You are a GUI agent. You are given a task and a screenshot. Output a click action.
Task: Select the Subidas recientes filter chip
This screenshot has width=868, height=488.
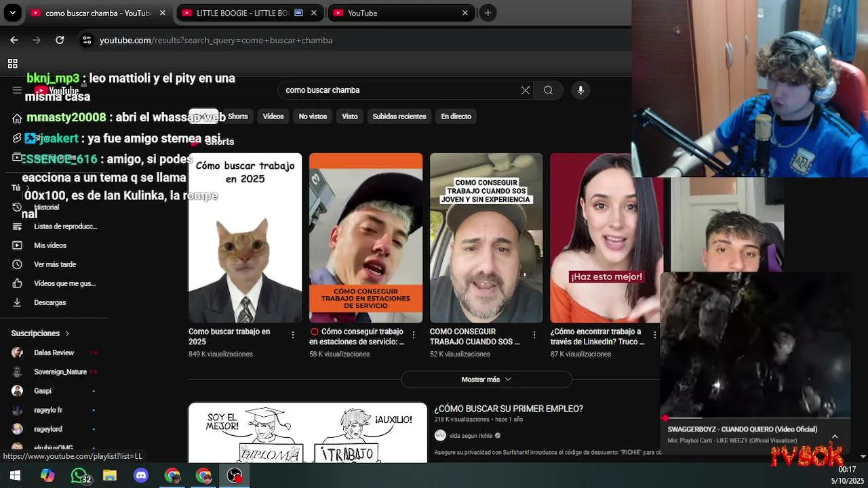point(399,117)
